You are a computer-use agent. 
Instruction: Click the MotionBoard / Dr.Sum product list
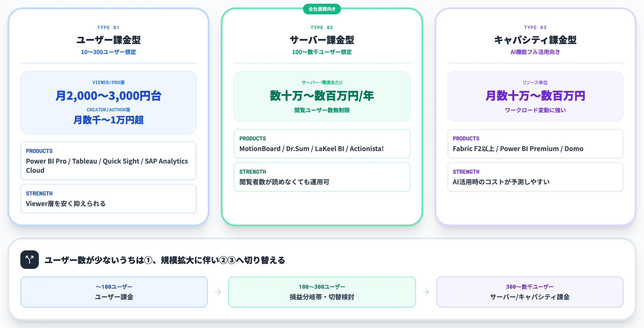312,149
